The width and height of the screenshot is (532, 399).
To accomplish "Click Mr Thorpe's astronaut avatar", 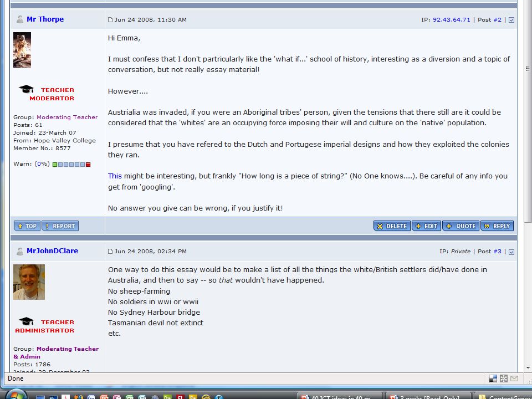I will [22, 50].
